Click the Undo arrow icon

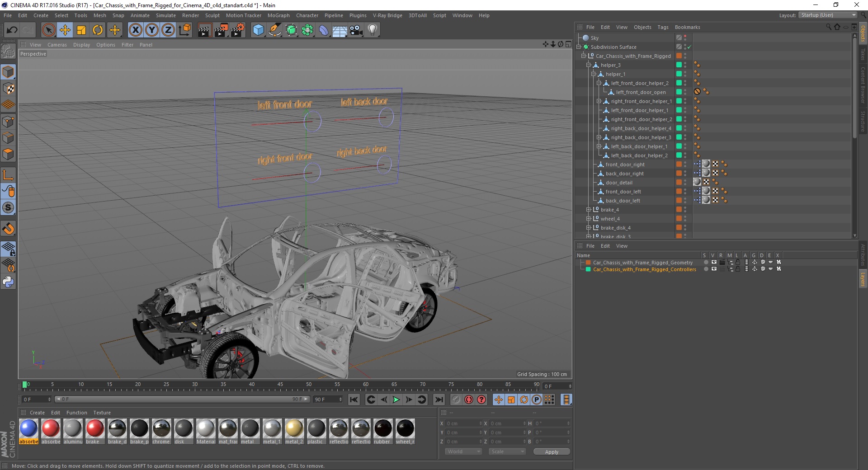(12, 30)
